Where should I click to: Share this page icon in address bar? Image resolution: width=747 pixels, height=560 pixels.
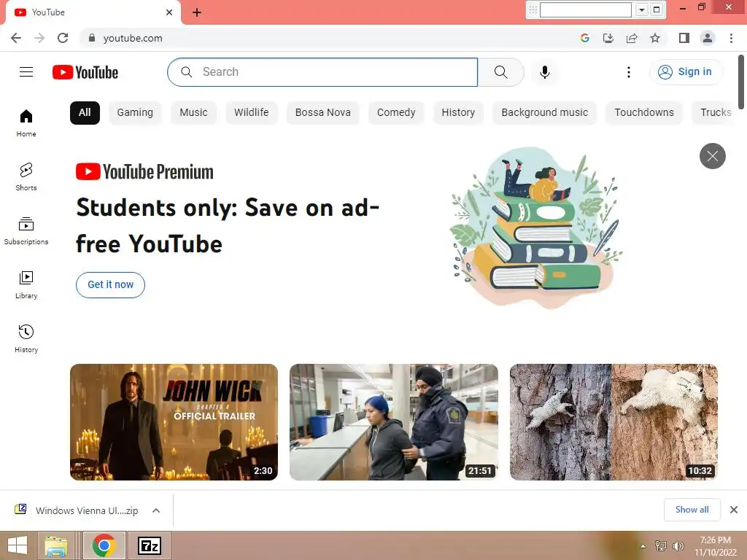632,38
